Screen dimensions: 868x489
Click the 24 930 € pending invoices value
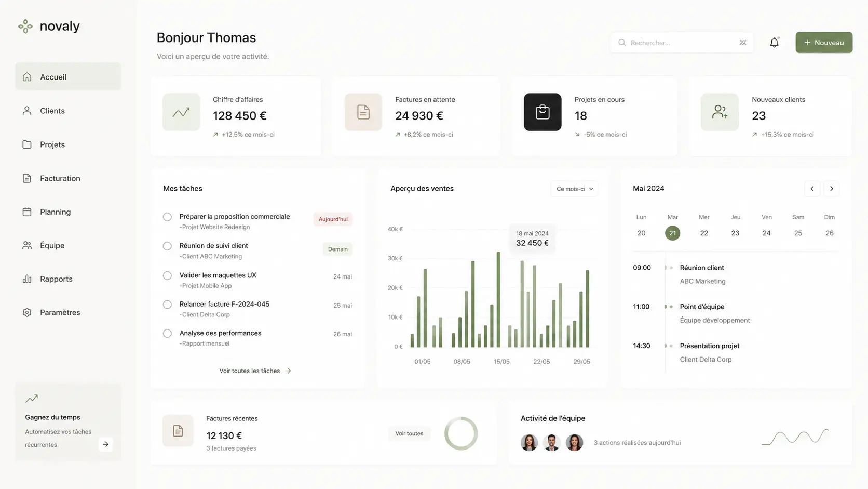tap(419, 116)
